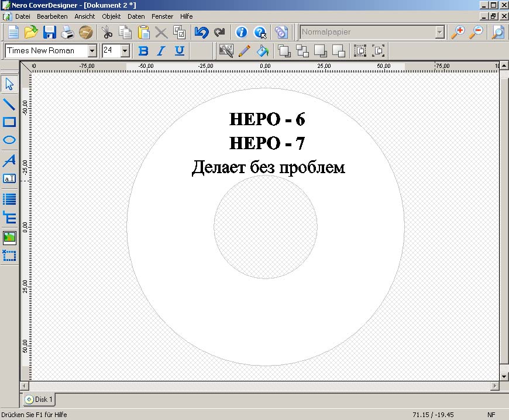Click the scroll right arrow of horizontal scrollbar
509x420 pixels.
(x=495, y=386)
